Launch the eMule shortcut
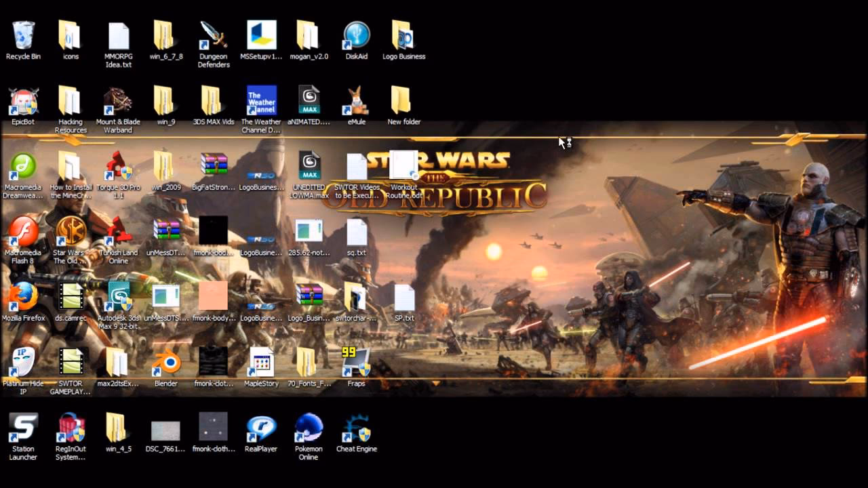This screenshot has height=488, width=868. click(x=356, y=100)
